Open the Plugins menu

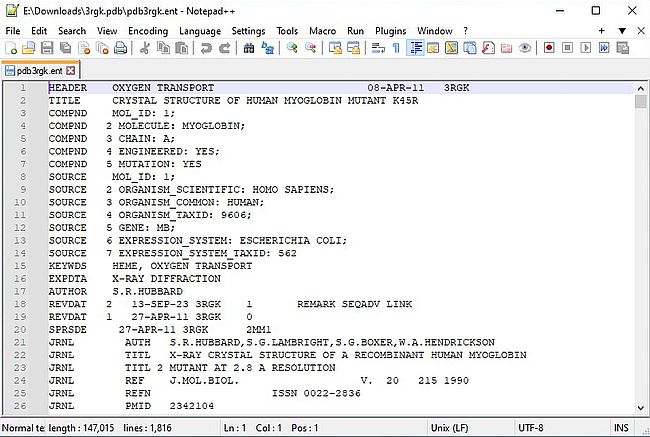[x=390, y=31]
